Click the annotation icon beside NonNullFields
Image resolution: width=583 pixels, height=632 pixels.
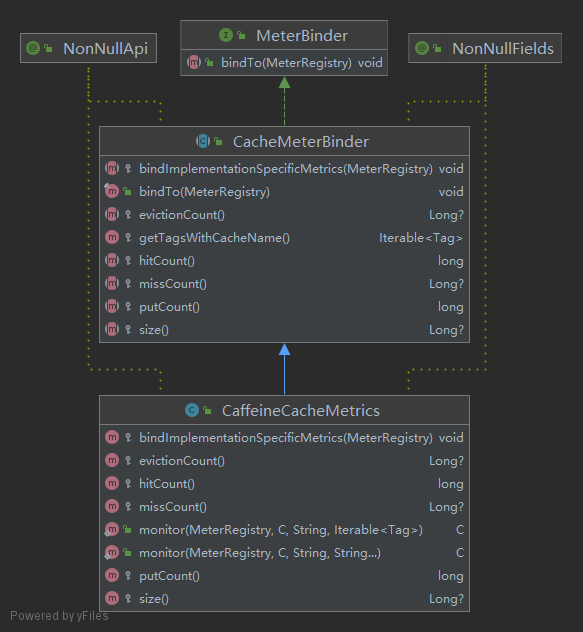tap(422, 48)
